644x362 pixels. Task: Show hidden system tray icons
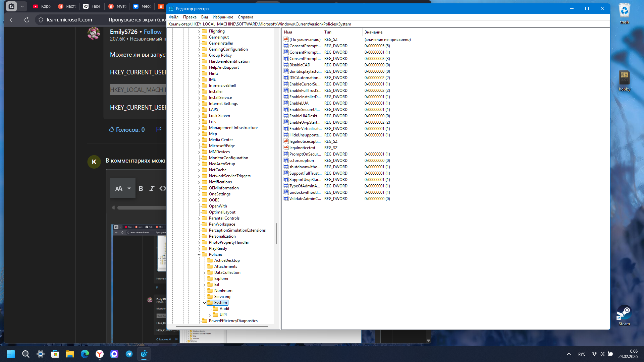(x=569, y=354)
